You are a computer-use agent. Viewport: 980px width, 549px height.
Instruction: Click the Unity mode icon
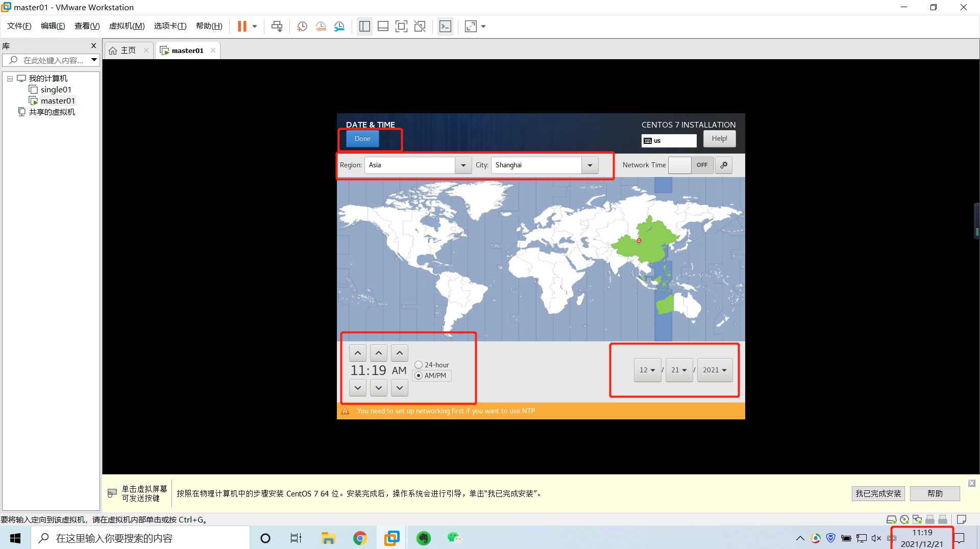(420, 27)
